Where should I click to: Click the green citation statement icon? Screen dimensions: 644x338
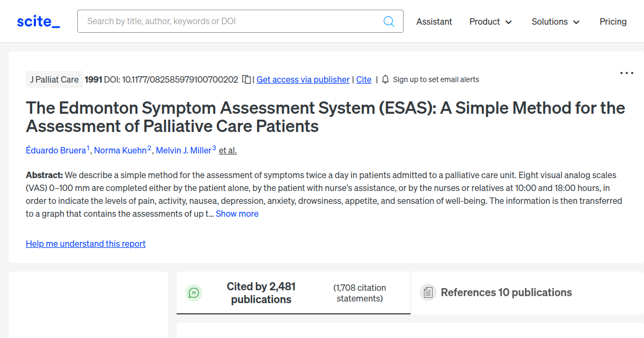[x=194, y=293]
